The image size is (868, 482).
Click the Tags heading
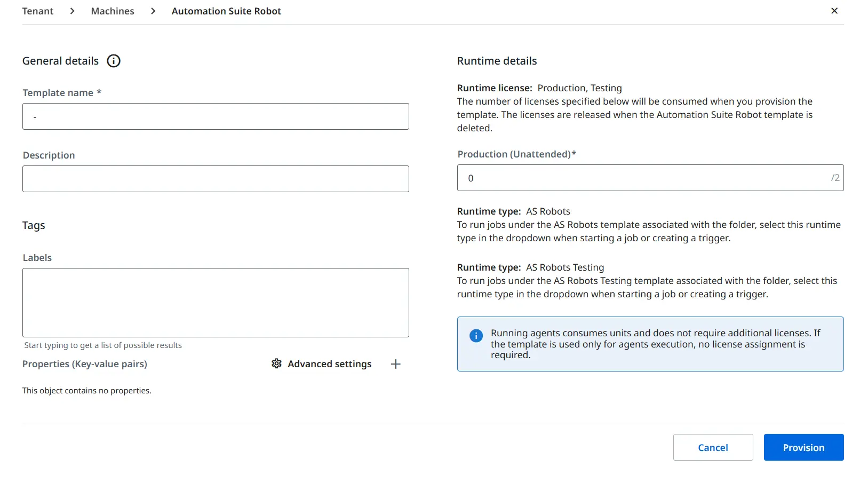34,225
